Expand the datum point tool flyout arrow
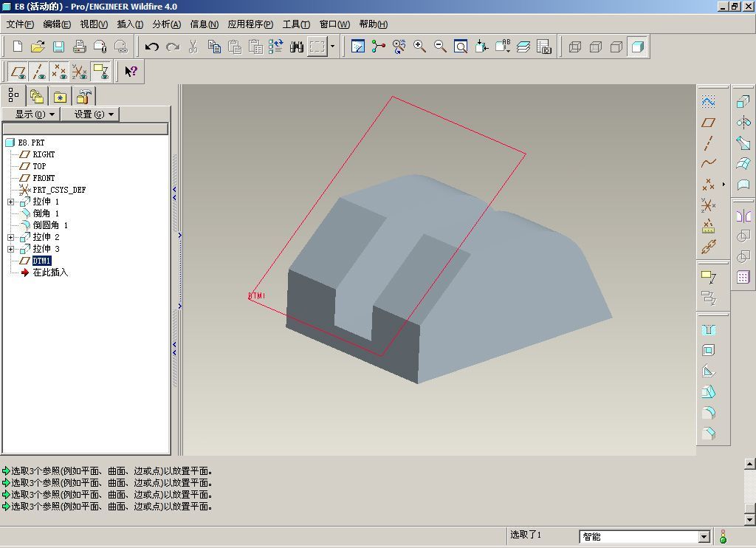The width and height of the screenshot is (756, 548). [x=724, y=185]
